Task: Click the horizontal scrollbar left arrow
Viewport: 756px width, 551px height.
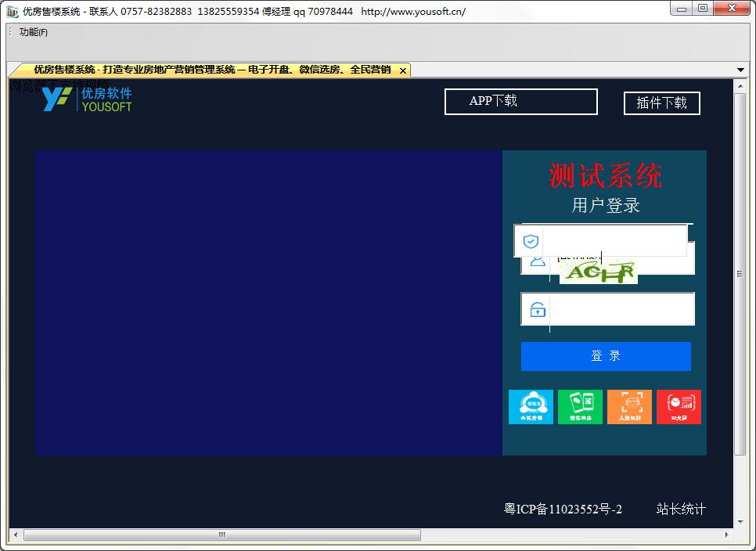Action: tap(16, 535)
